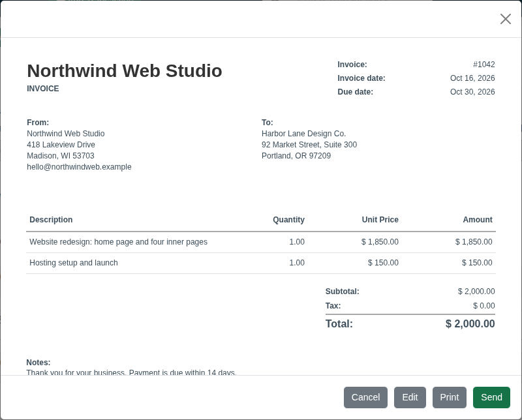Click the due date Oct 30, 2026
This screenshot has height=420, width=522.
pos(472,91)
